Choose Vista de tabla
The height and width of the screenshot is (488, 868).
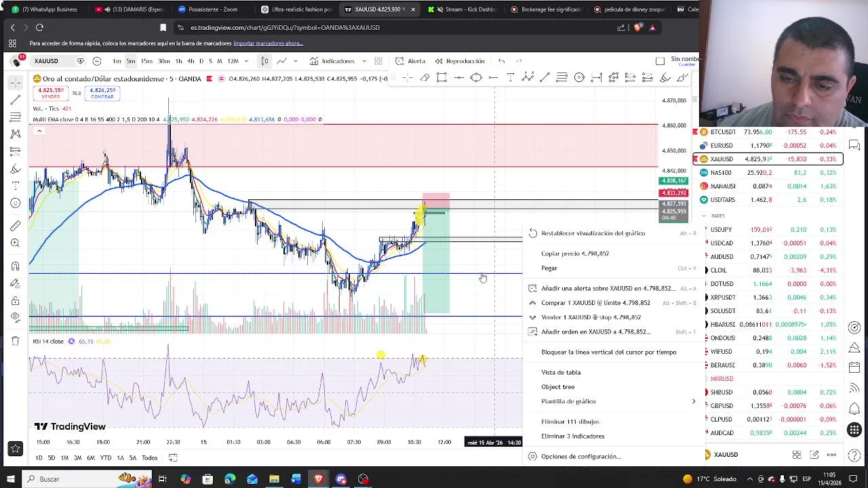pyautogui.click(x=561, y=373)
